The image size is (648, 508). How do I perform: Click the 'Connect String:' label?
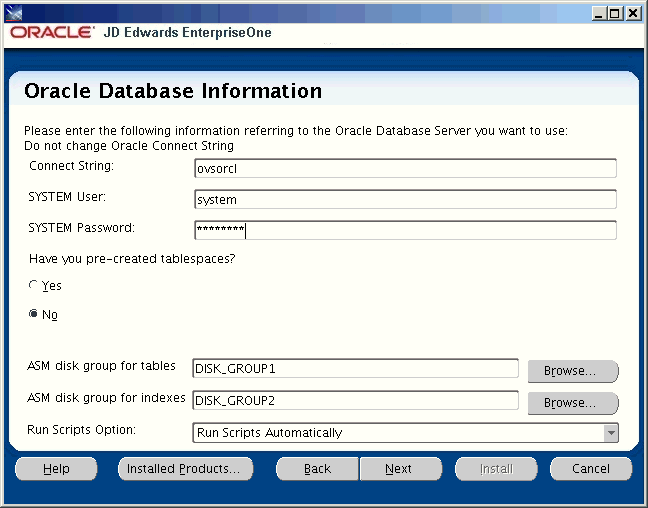pos(71,166)
